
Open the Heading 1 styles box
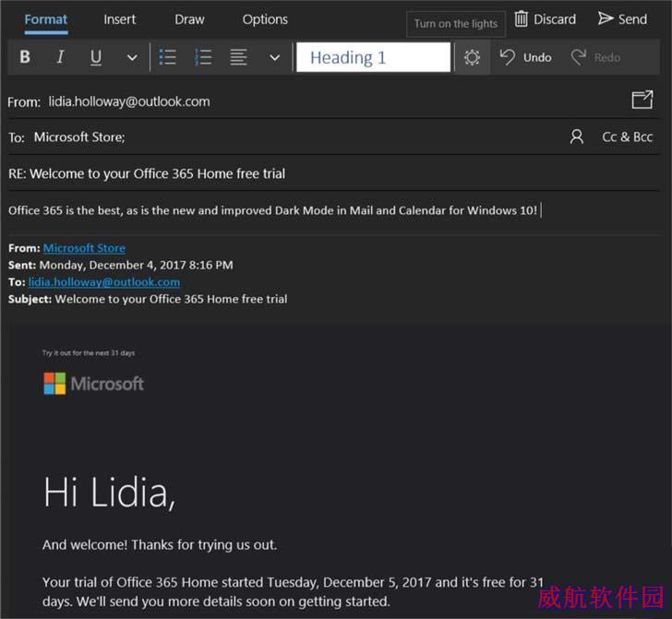click(x=373, y=57)
